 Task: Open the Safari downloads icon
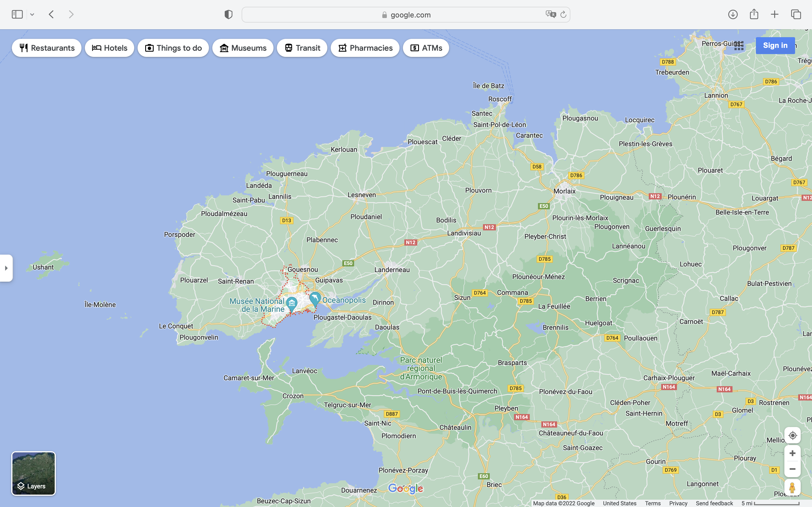(x=733, y=14)
